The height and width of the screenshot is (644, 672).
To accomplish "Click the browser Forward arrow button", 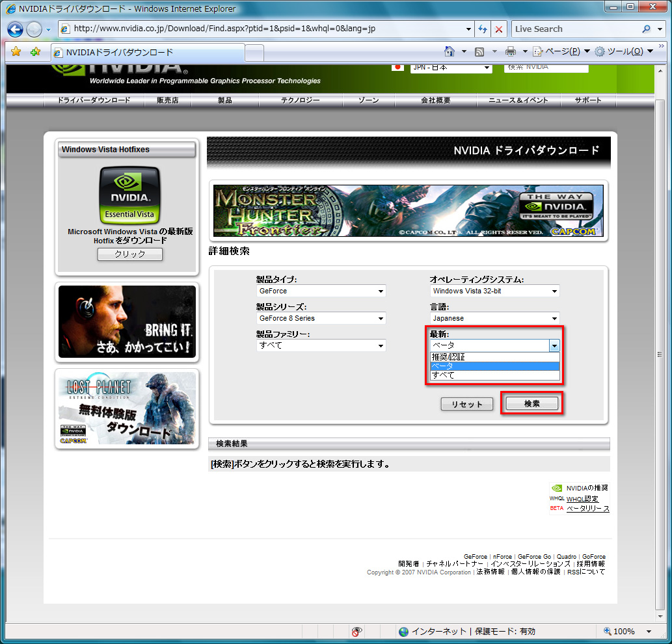I will point(34,29).
